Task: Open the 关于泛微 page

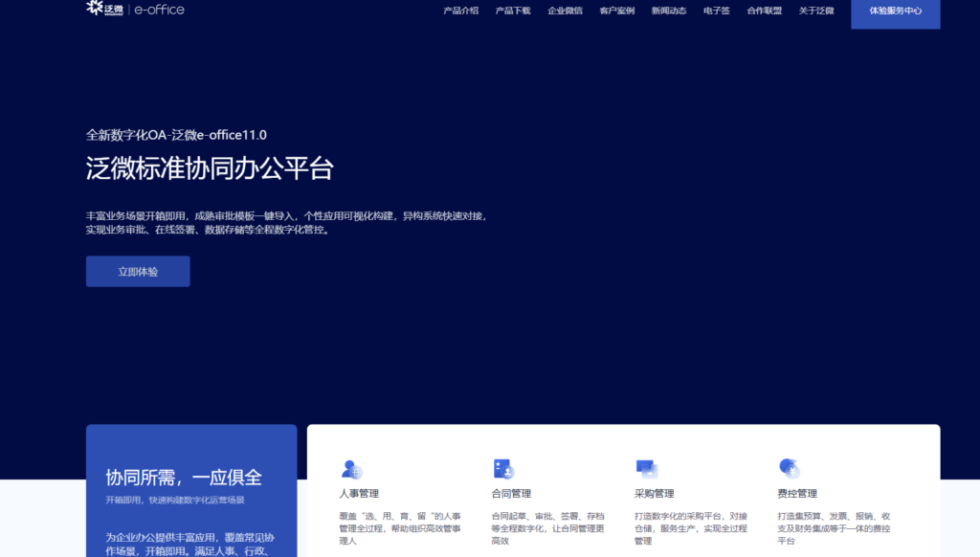Action: pyautogui.click(x=815, y=11)
